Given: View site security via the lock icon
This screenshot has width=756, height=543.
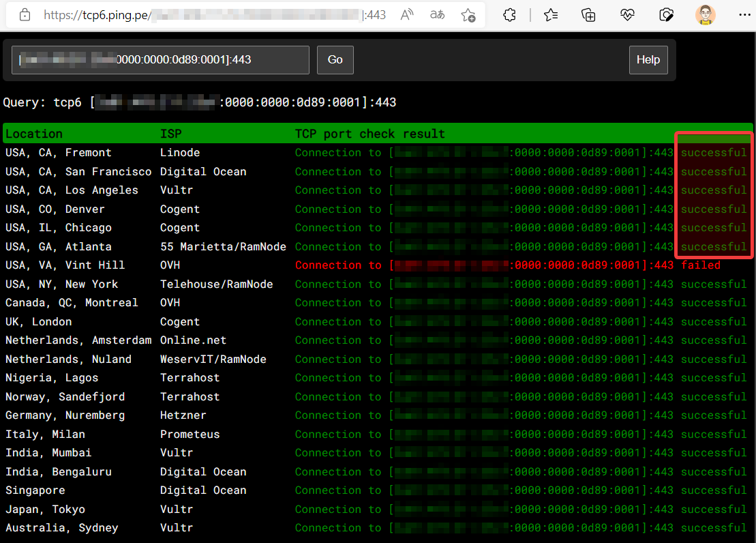Looking at the screenshot, I should tap(24, 14).
